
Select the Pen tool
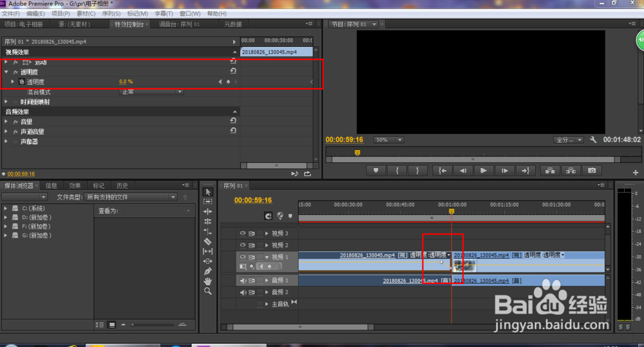pos(208,271)
